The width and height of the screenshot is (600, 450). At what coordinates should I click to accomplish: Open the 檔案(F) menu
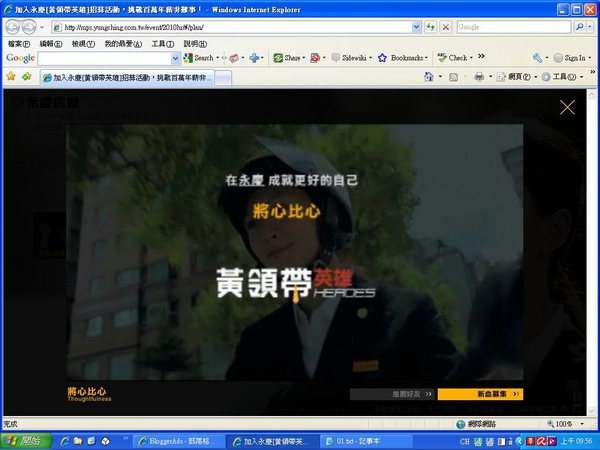click(x=19, y=44)
